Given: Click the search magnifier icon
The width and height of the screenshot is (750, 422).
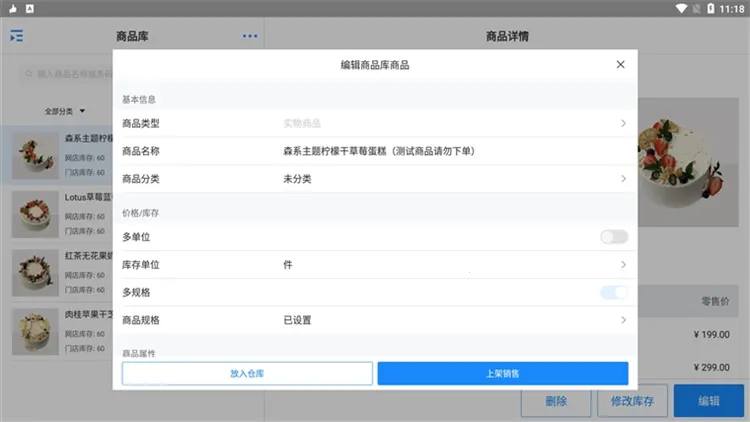Looking at the screenshot, I should [29, 74].
